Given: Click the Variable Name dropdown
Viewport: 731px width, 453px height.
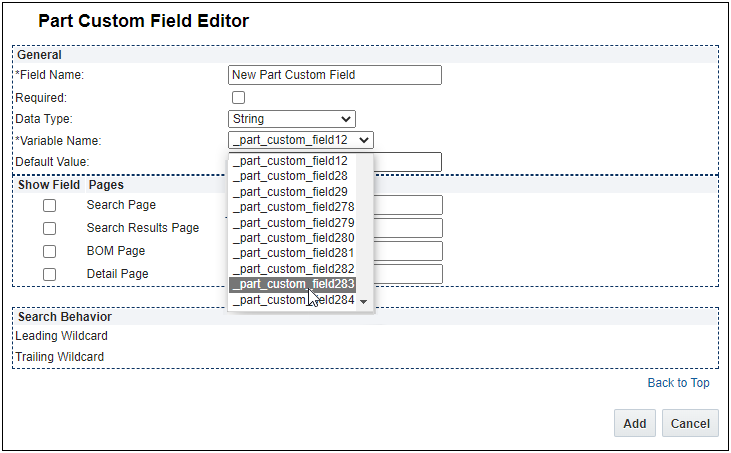Looking at the screenshot, I should pyautogui.click(x=300, y=140).
